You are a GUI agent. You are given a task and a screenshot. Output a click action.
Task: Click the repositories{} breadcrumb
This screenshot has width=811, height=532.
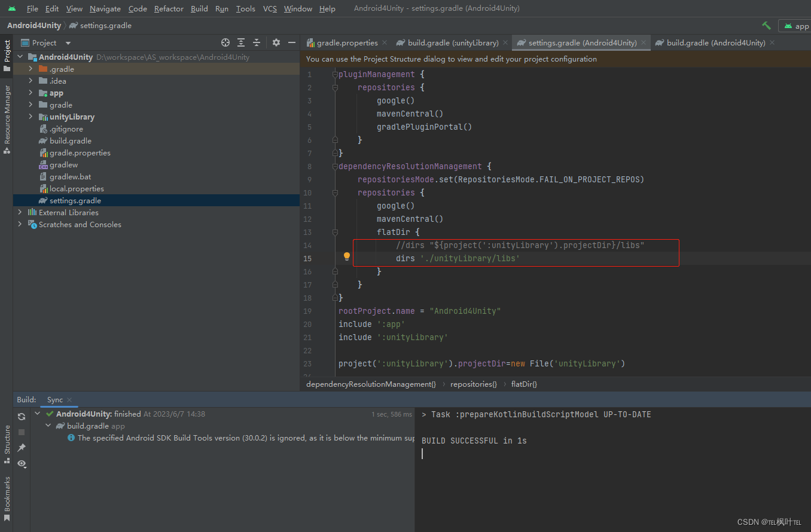pyautogui.click(x=474, y=384)
